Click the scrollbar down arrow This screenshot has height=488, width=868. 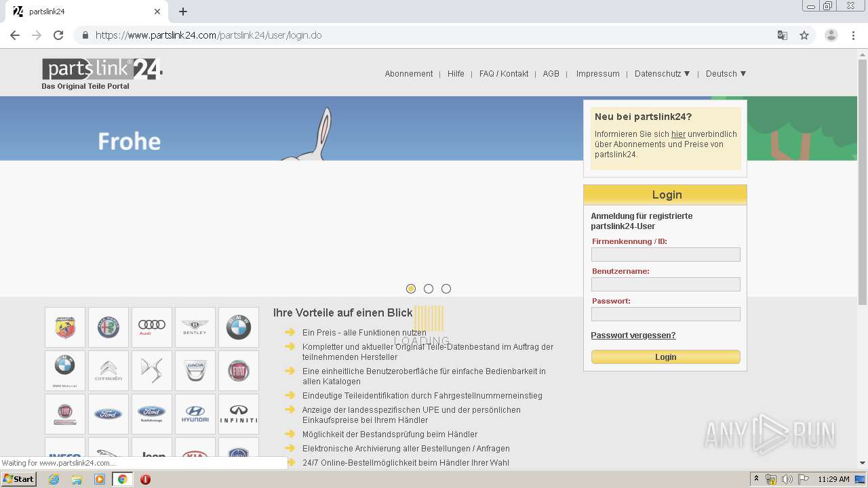[863, 463]
